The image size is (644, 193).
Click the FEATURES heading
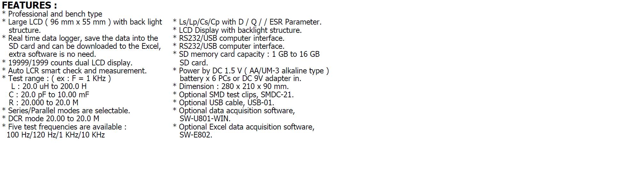(x=29, y=5)
